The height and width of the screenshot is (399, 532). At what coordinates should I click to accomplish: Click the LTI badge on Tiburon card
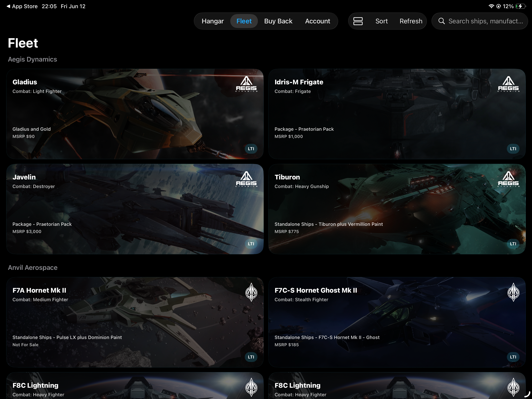tap(513, 244)
